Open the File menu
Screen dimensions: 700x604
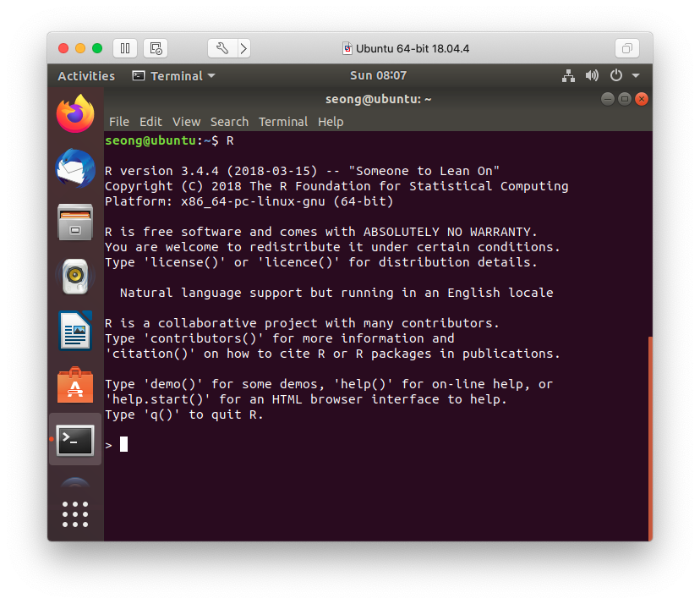tap(119, 122)
